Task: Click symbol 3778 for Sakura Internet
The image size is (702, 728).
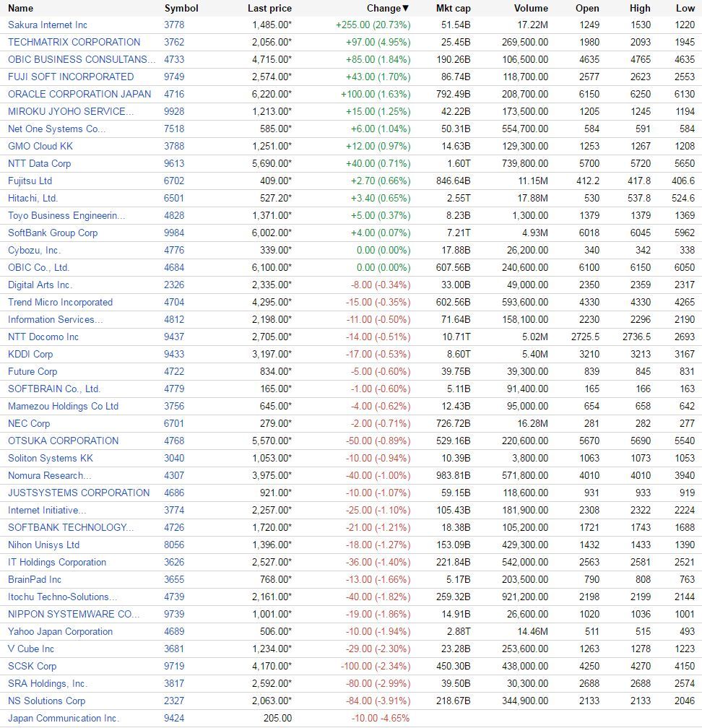Action: tap(174, 25)
